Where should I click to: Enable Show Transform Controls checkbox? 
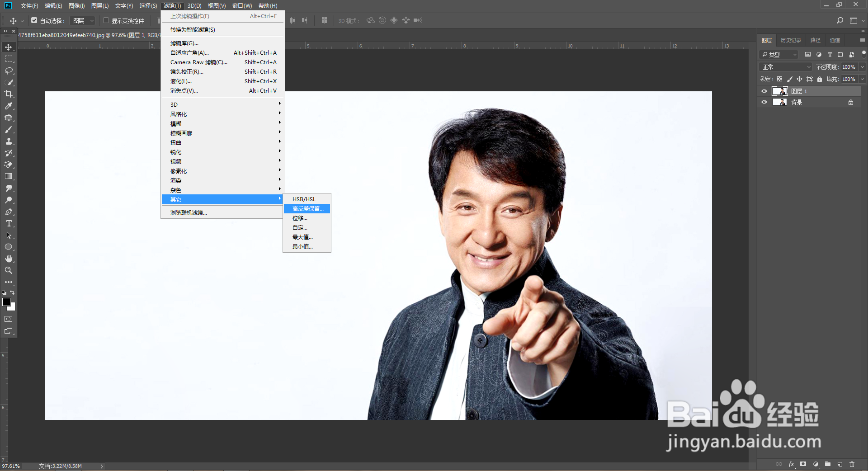pos(106,20)
